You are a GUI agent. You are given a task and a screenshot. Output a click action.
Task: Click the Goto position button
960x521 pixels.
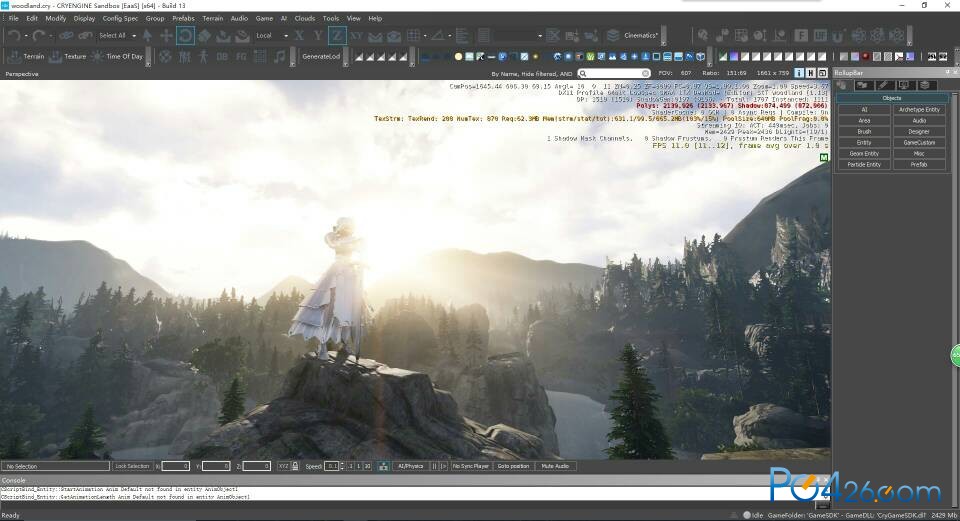(x=514, y=467)
